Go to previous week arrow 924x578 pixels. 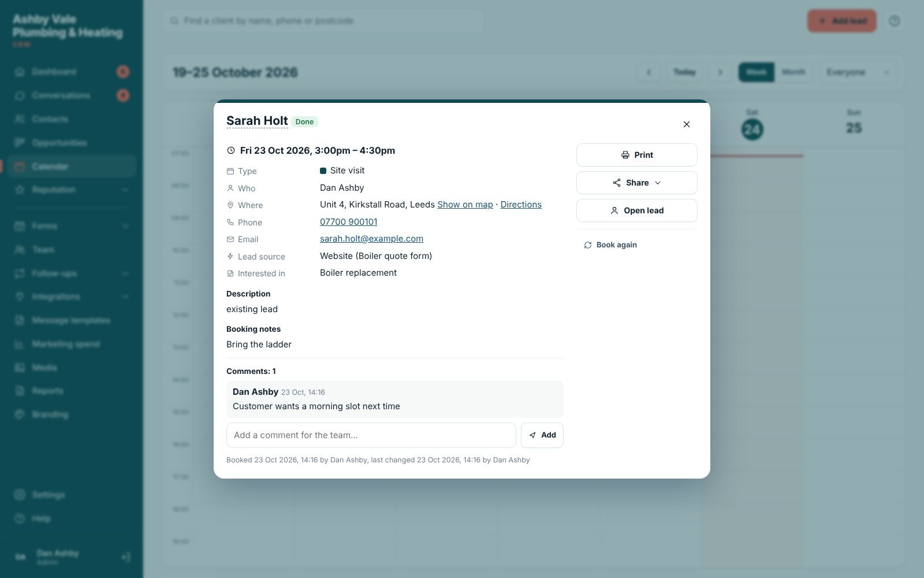649,72
